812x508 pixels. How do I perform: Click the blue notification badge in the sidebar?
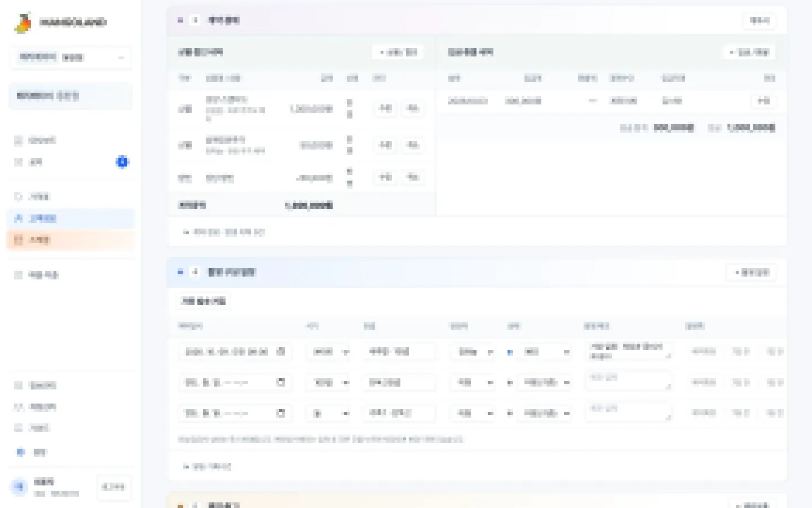pos(122,162)
